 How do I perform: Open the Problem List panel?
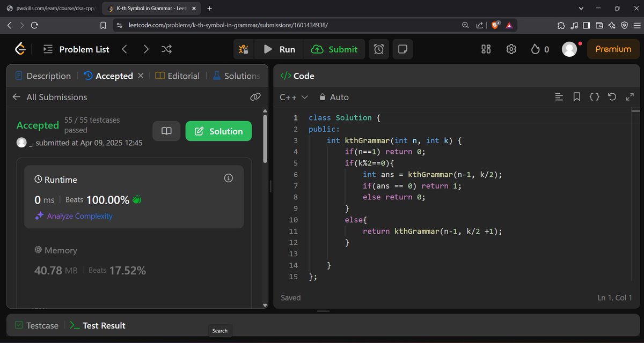(76, 49)
